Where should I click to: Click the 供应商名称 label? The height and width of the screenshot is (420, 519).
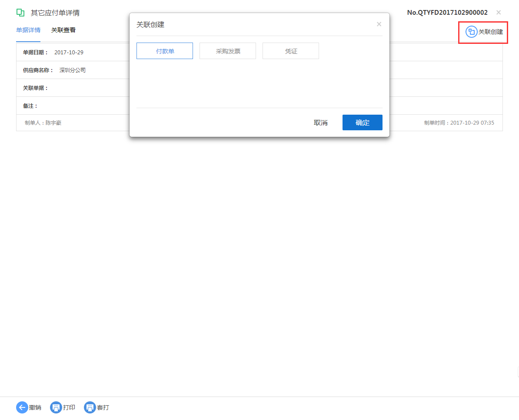click(38, 70)
